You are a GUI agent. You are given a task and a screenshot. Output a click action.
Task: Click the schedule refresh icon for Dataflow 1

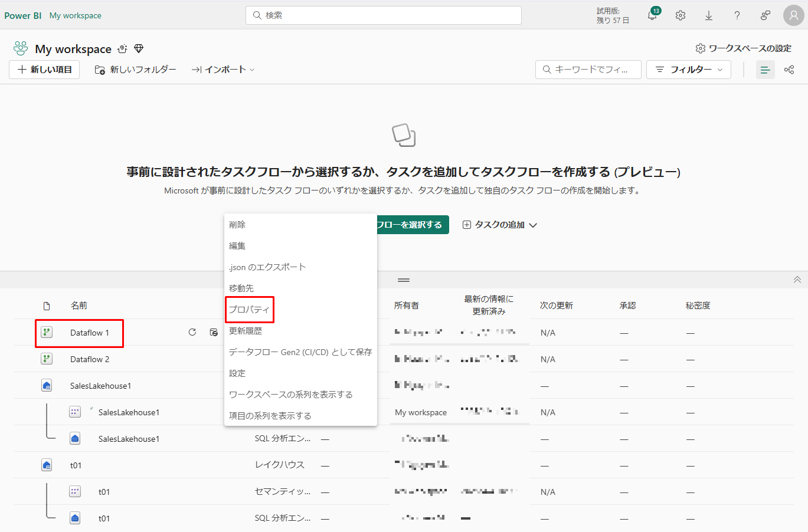click(x=214, y=333)
